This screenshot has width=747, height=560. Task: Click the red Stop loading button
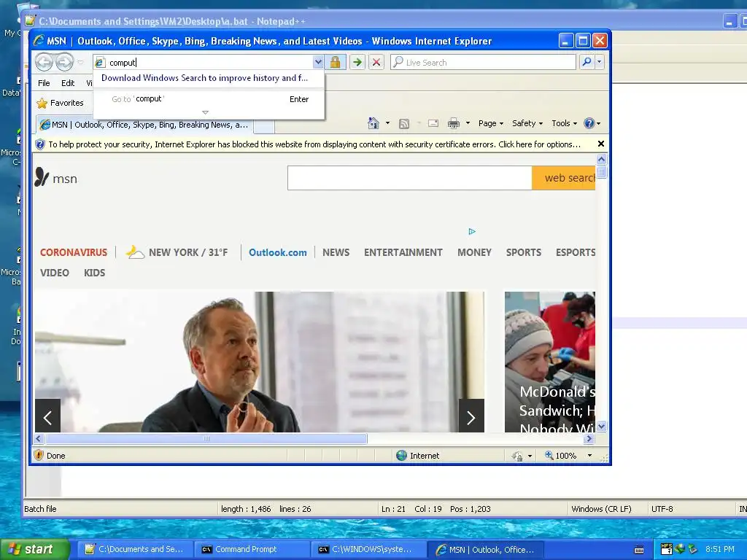coord(376,63)
